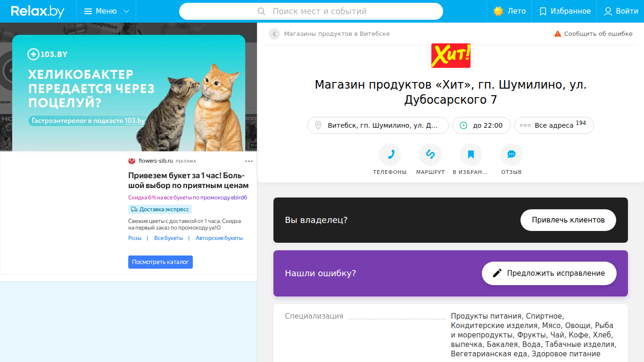Open the flowers-sib.ru advertiser link

pyautogui.click(x=156, y=161)
